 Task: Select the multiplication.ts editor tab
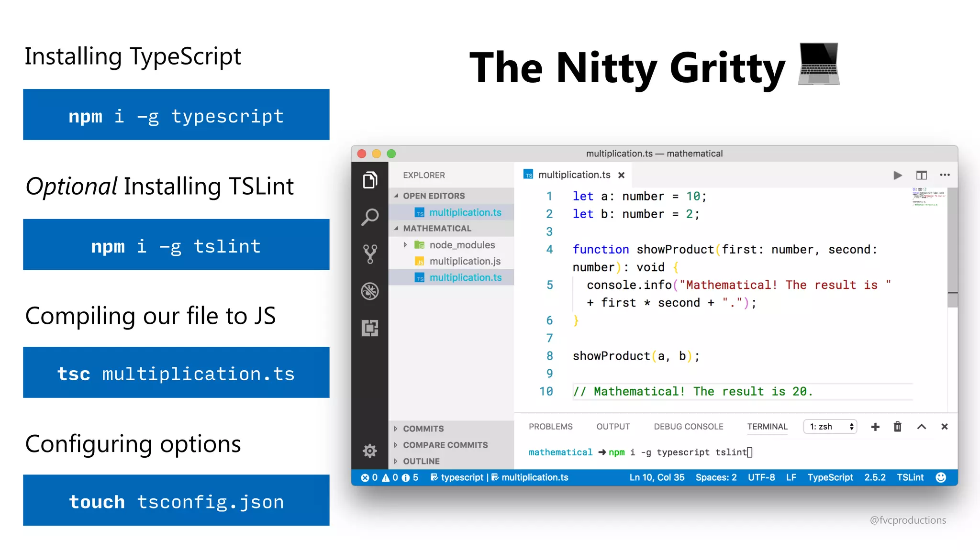point(573,175)
